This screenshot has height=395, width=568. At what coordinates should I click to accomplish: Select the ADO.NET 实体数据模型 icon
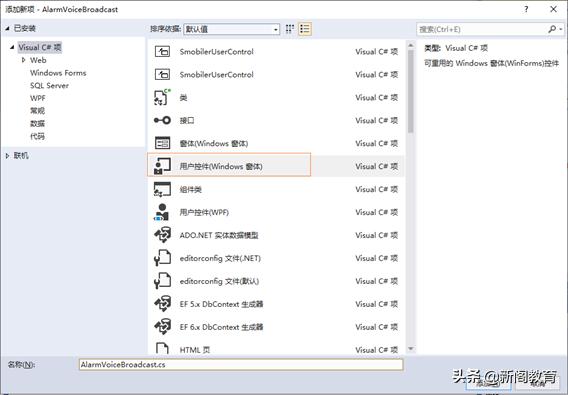click(x=162, y=235)
